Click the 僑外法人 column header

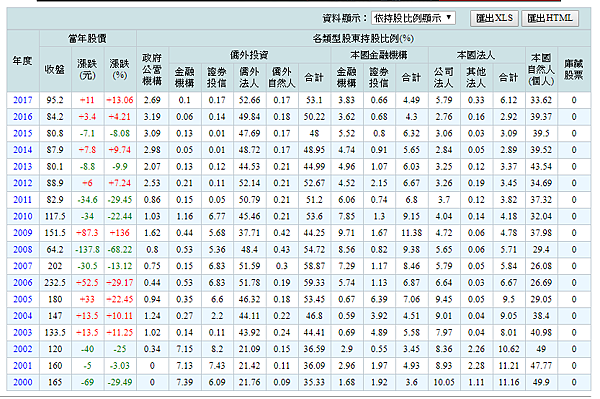(x=249, y=78)
